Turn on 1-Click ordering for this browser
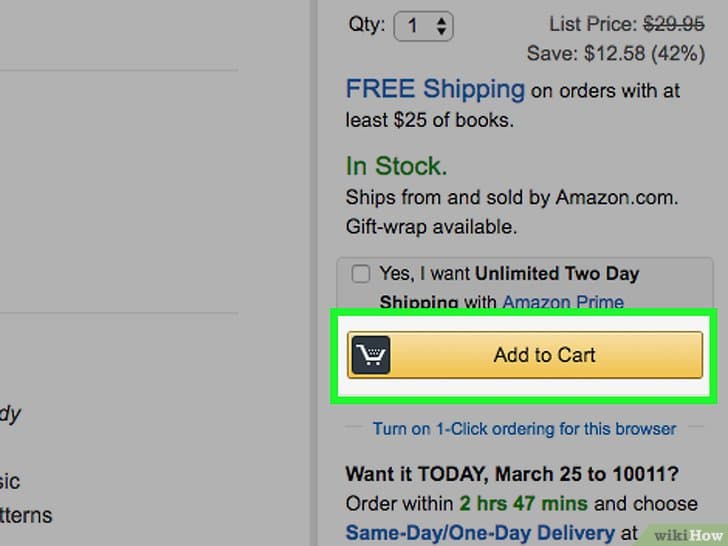728x546 pixels. (525, 429)
